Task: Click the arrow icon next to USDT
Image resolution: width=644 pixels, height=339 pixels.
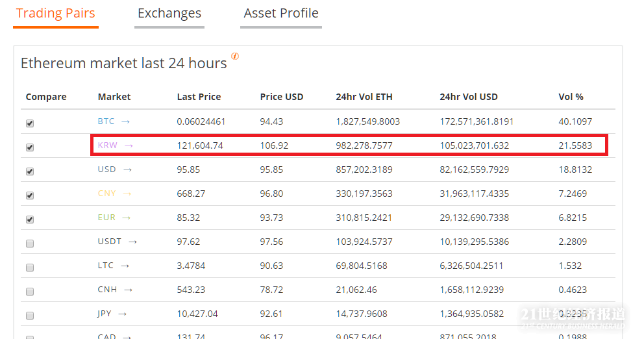Action: pyautogui.click(x=132, y=242)
